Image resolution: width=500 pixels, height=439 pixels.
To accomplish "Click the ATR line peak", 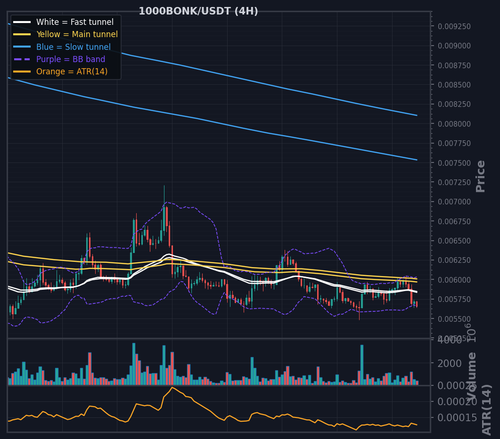I will click(x=172, y=387).
